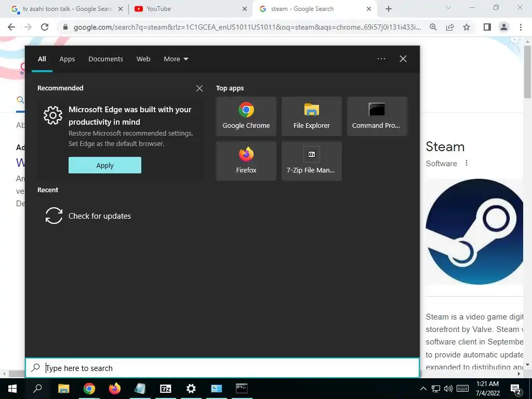
Task: Close the steam - Google Search tab
Action: click(x=369, y=9)
